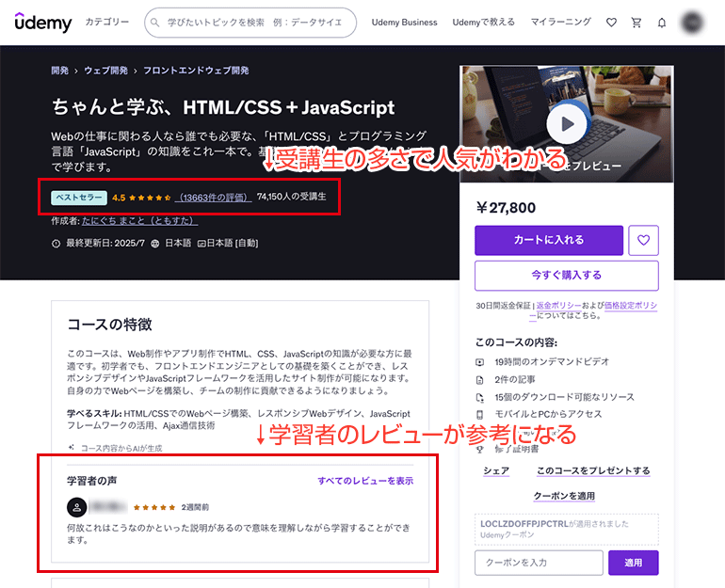Navigate to フロントエンドウェブ開発 breadcrumb

click(x=196, y=71)
